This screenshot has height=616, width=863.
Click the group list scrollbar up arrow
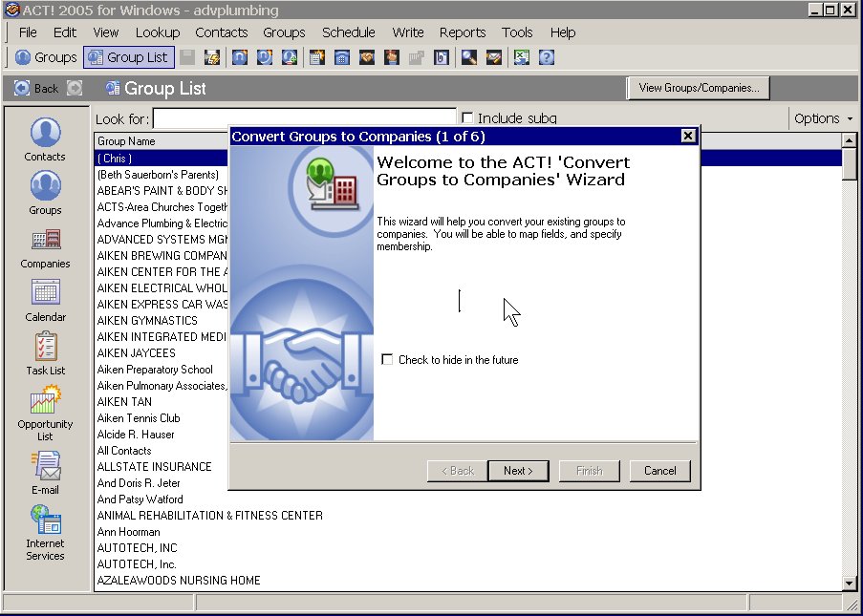click(x=850, y=140)
